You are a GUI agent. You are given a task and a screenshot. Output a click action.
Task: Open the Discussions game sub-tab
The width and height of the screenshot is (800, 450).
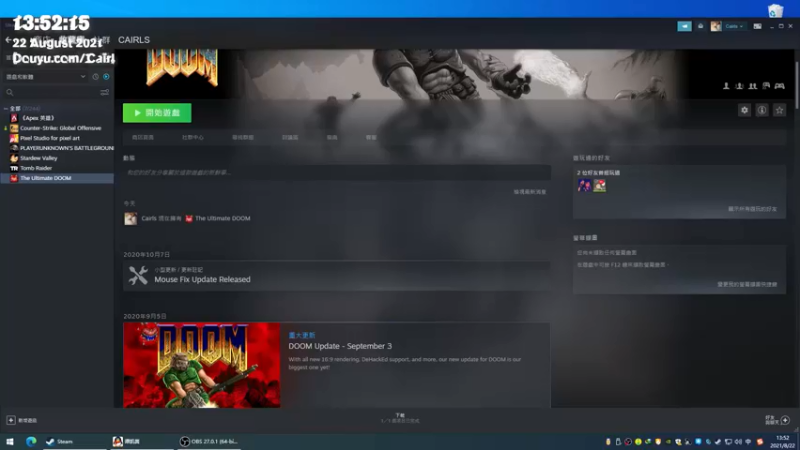(x=290, y=137)
